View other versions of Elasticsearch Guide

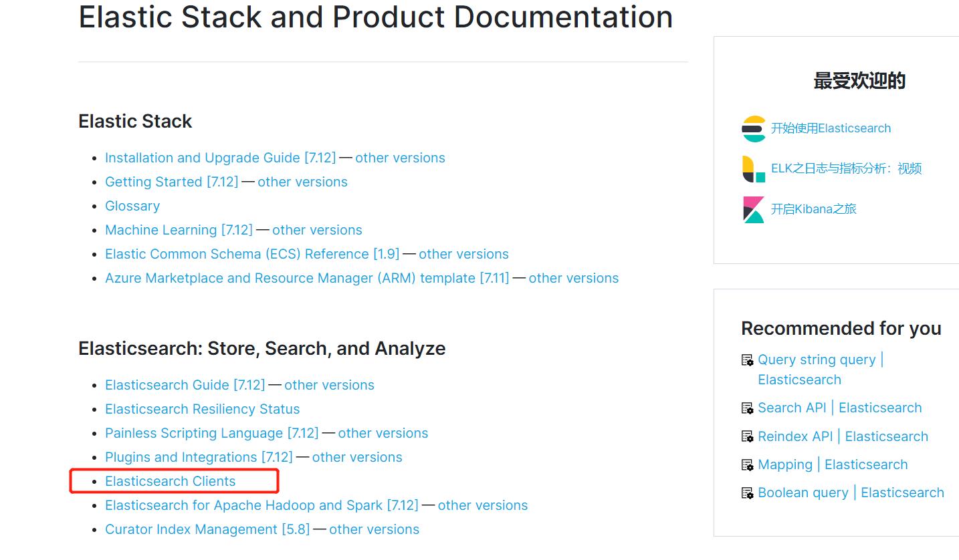(x=329, y=385)
